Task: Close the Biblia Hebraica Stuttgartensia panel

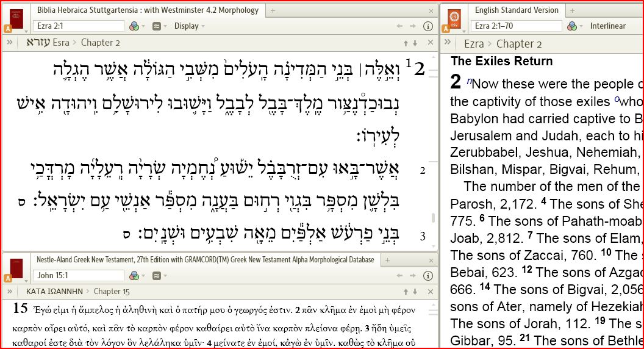Action: tap(431, 11)
